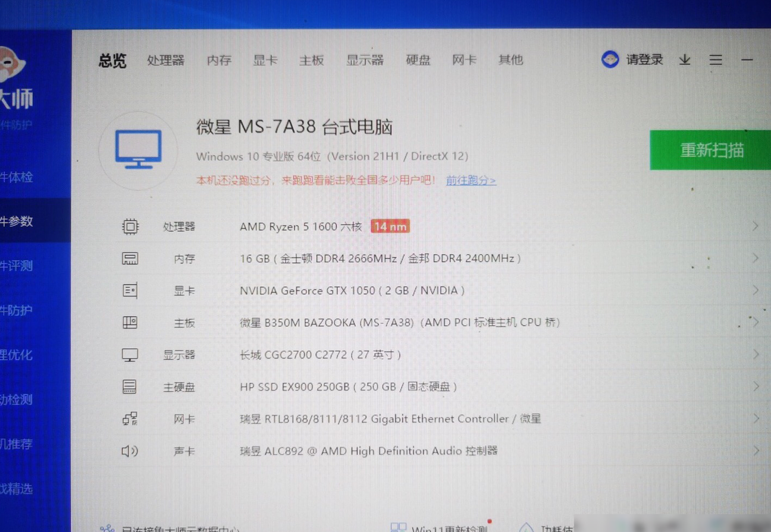Select the AMD Ryzen 5 1600 六核 text
Screen dimensions: 771x532
point(301,226)
